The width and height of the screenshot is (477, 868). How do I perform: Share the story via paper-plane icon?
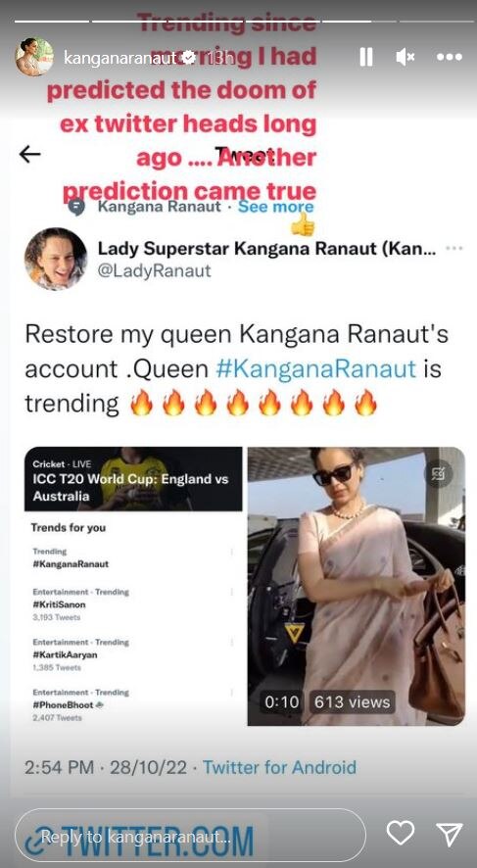pos(450,834)
